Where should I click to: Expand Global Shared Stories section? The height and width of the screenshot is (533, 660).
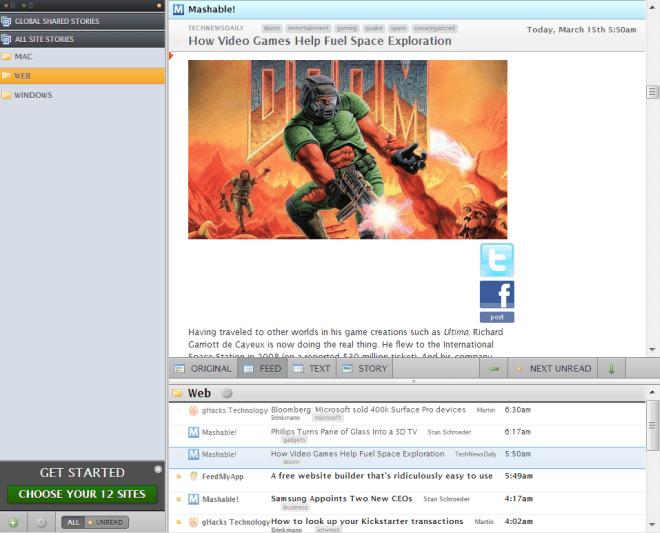pyautogui.click(x=56, y=20)
